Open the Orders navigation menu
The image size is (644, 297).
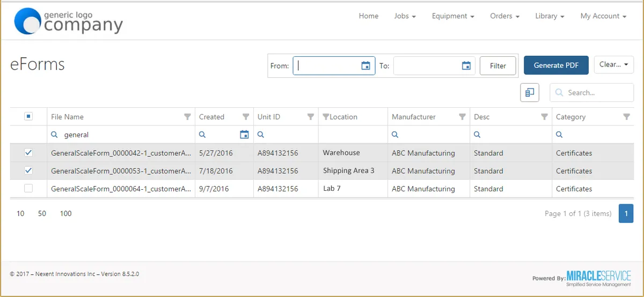504,16
